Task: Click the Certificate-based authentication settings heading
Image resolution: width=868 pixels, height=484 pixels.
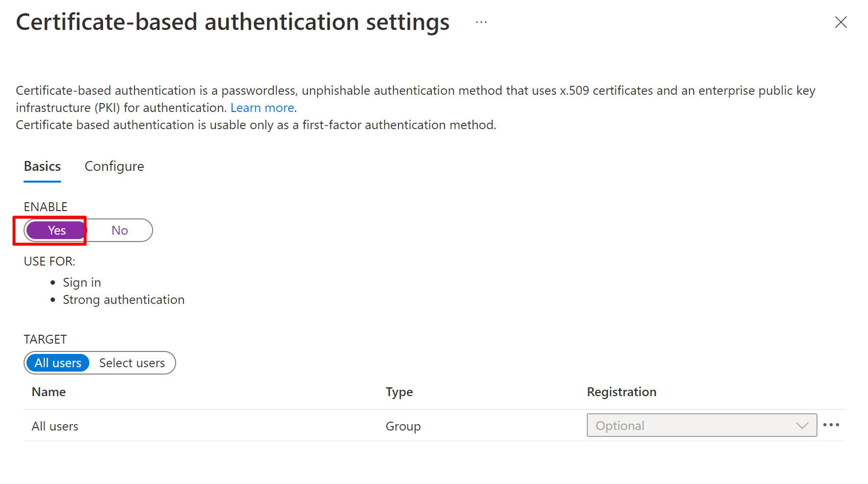Action: (x=233, y=23)
